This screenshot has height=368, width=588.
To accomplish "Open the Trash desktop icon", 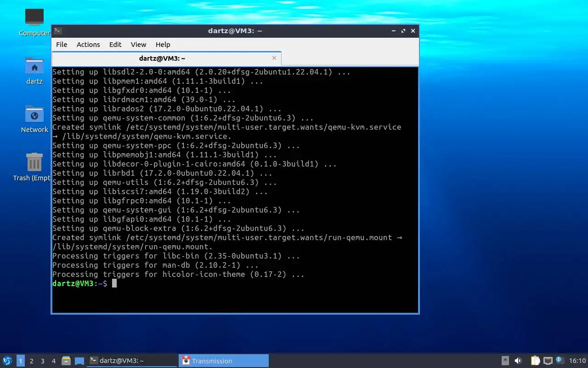I will [34, 162].
